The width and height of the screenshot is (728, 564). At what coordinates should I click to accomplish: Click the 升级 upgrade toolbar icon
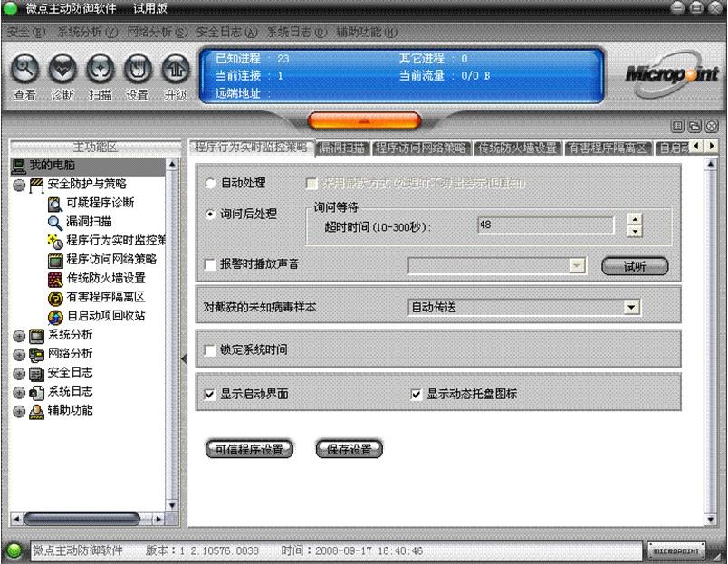click(176, 69)
